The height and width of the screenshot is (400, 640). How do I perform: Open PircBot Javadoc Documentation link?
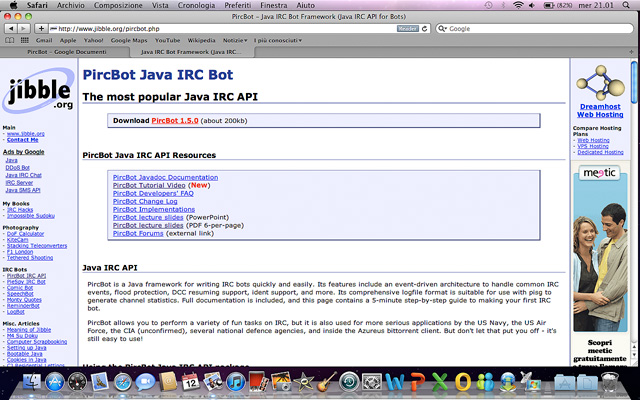[165, 178]
